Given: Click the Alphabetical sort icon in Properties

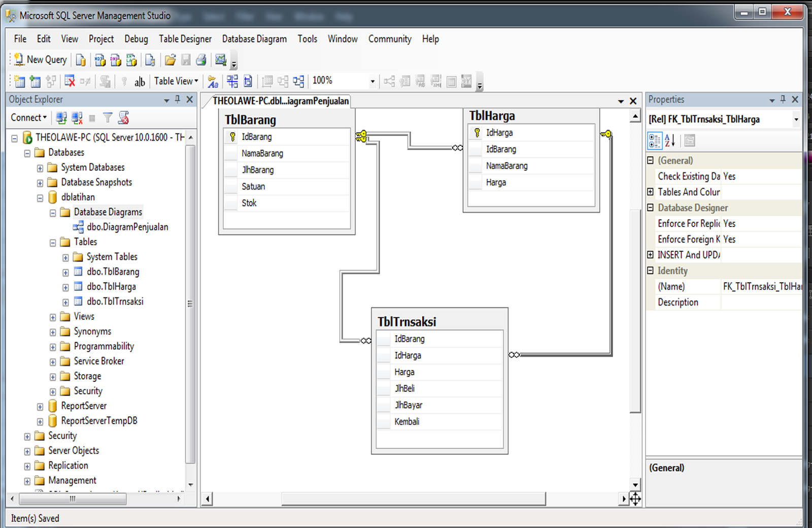Looking at the screenshot, I should (x=670, y=141).
